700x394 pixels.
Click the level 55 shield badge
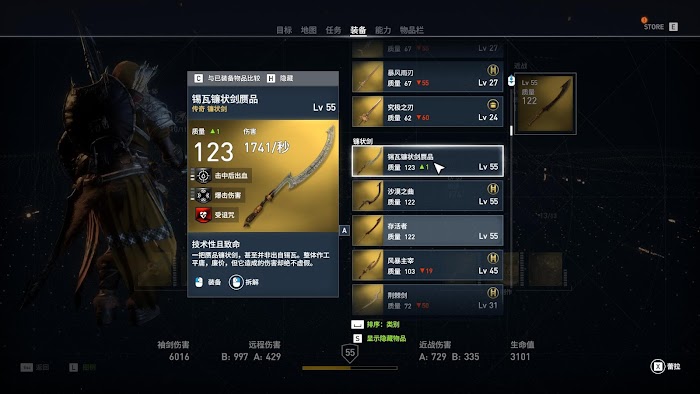tap(350, 353)
